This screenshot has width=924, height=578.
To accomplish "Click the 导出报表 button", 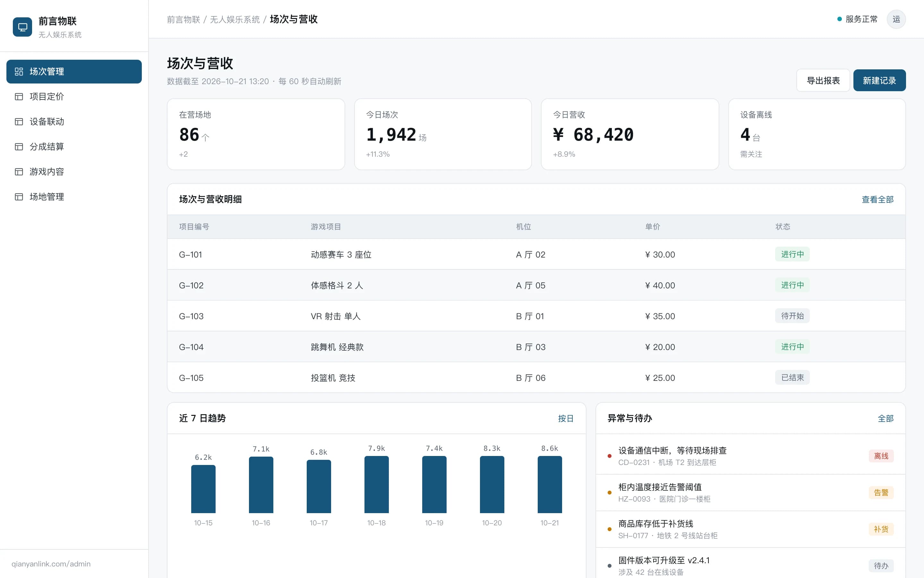I will coord(823,80).
